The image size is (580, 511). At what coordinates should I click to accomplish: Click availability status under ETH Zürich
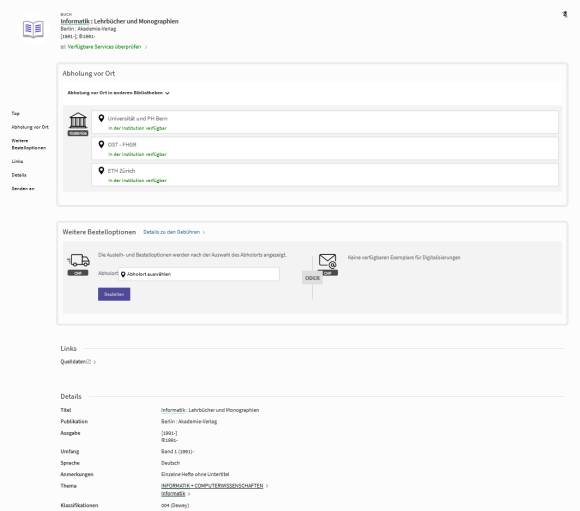[x=138, y=181]
